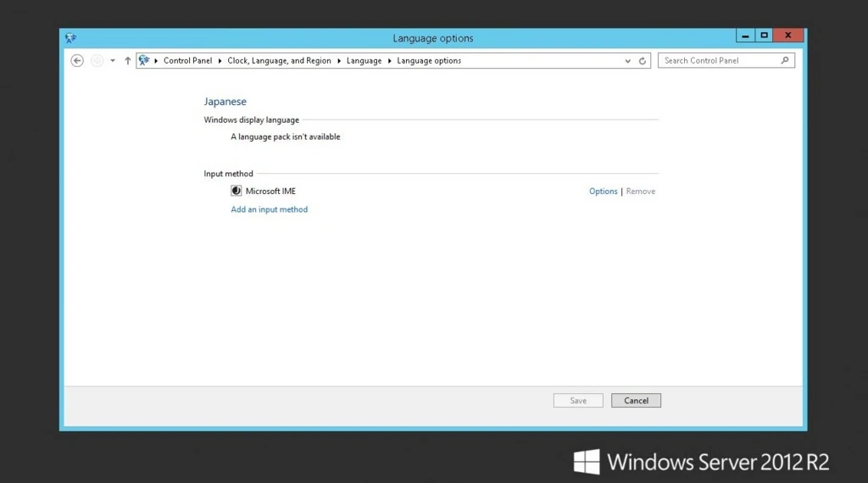Screen dimensions: 868x483
Task: Click the greyed-out Forward arrow button
Action: 97,61
